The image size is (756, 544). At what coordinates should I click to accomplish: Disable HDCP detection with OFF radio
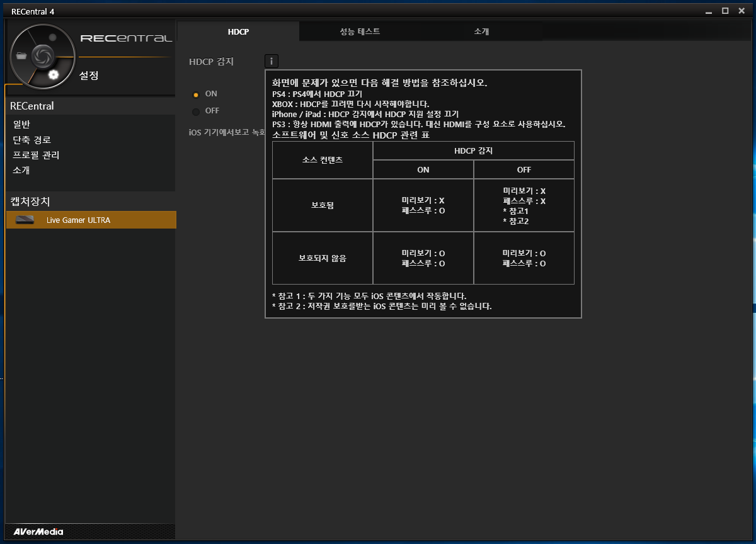(196, 111)
